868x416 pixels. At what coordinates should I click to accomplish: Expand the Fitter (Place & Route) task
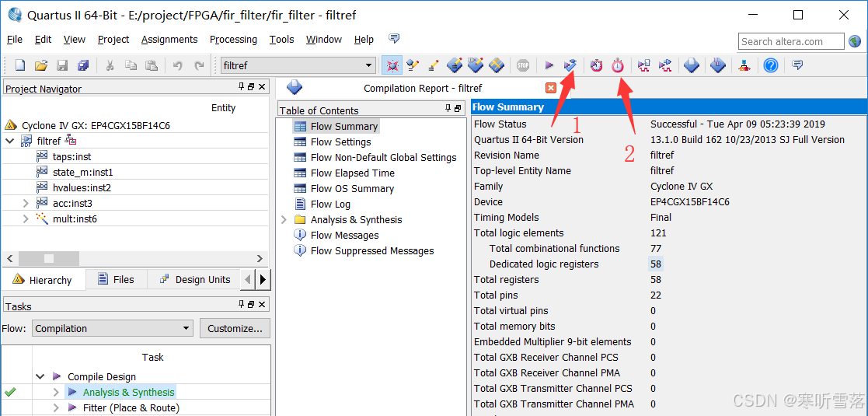(55, 407)
